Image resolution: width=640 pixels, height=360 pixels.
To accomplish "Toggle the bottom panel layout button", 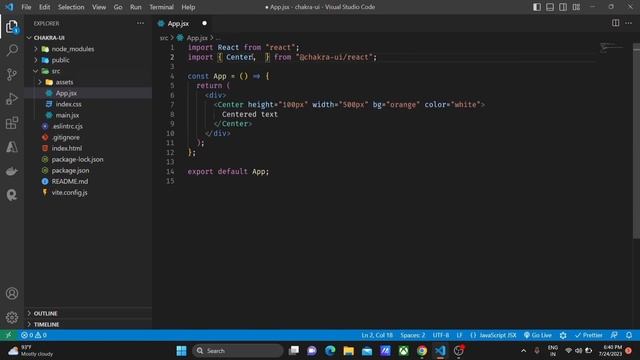I will (550, 7).
